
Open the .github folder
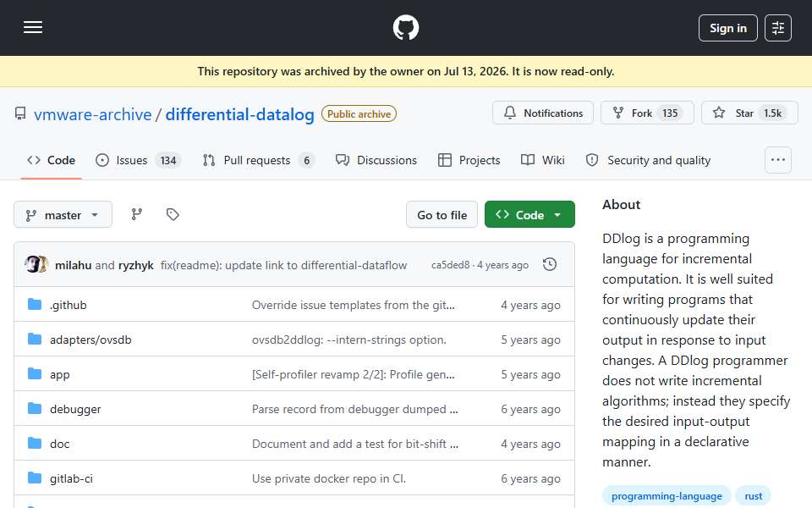pyautogui.click(x=69, y=306)
